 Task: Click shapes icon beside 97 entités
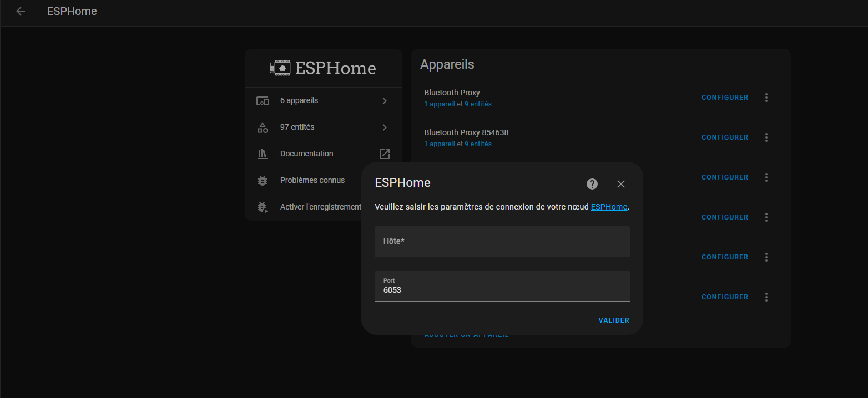tap(263, 127)
